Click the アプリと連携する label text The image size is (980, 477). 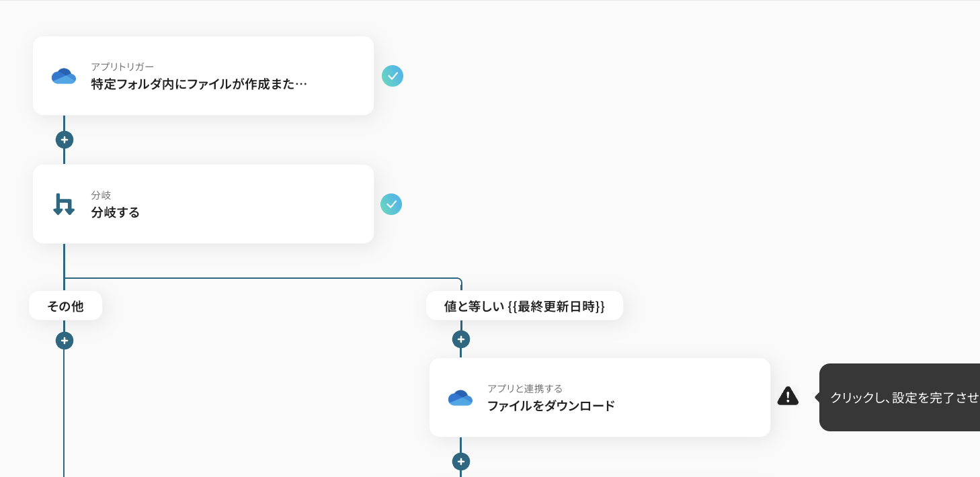pos(526,388)
